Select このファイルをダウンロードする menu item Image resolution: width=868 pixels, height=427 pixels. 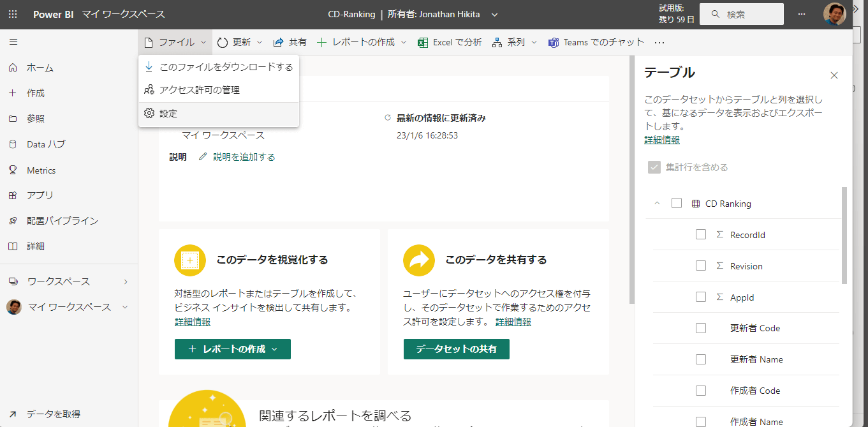(x=219, y=67)
